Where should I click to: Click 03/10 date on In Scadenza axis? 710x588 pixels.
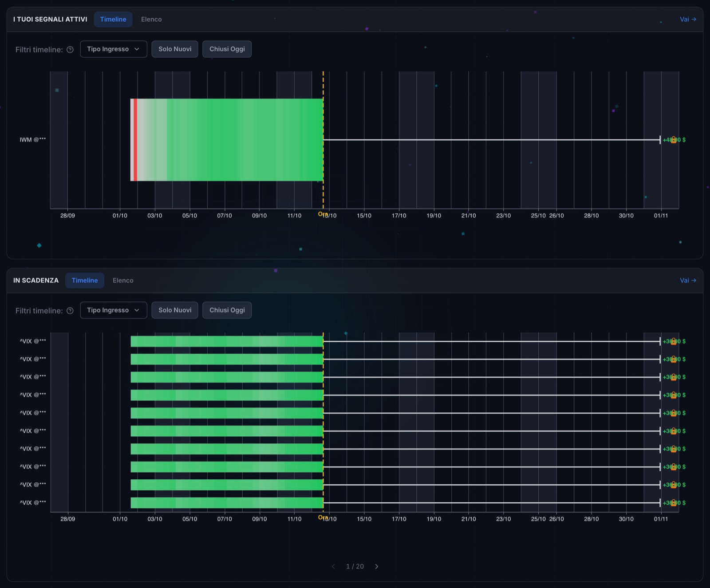pyautogui.click(x=155, y=519)
